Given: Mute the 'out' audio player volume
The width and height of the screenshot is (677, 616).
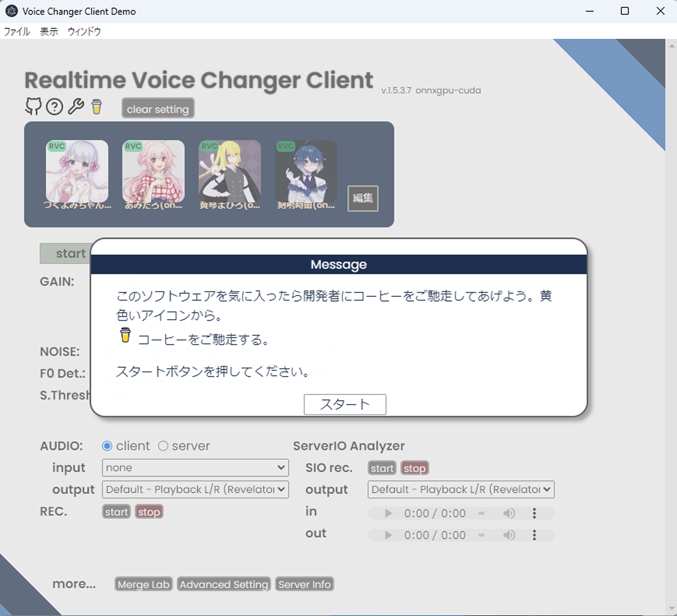Looking at the screenshot, I should pyautogui.click(x=509, y=535).
